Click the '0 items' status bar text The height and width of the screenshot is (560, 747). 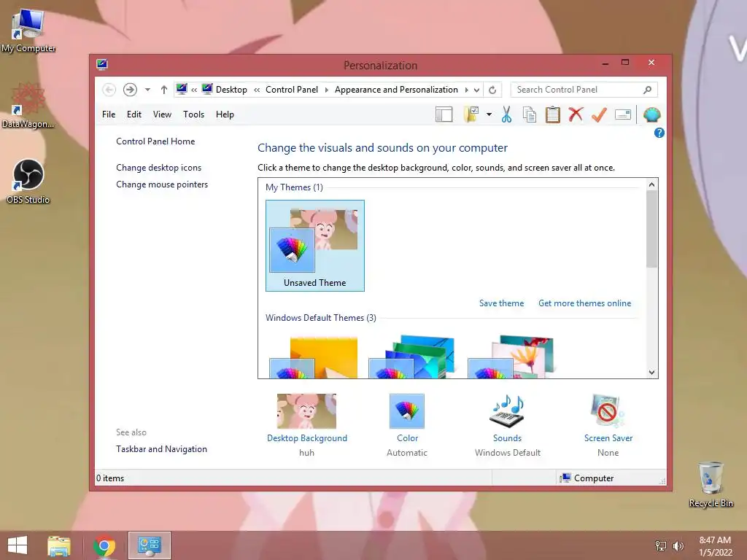tap(110, 478)
